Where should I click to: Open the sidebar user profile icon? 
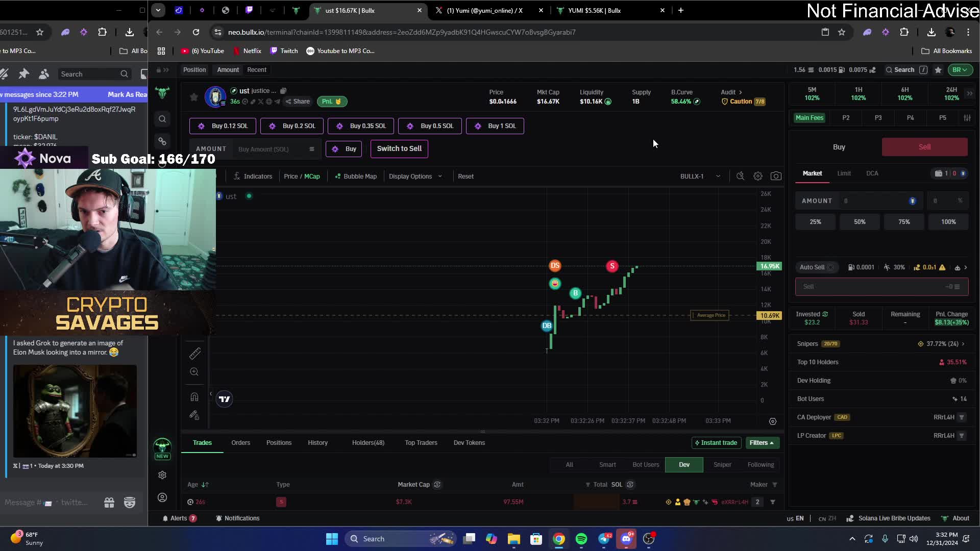[162, 497]
